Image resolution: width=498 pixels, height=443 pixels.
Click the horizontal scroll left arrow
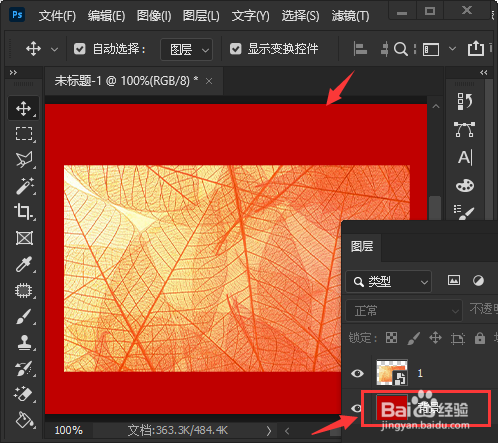pyautogui.click(x=287, y=431)
